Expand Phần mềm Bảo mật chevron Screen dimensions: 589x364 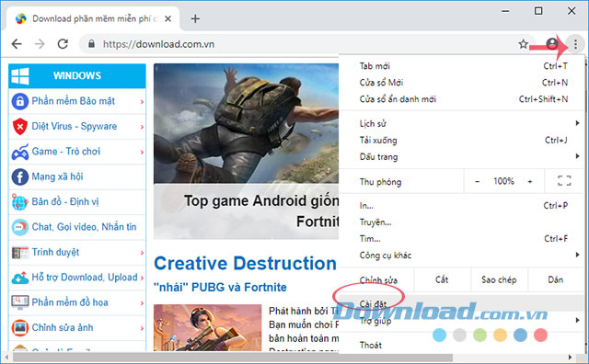point(142,102)
